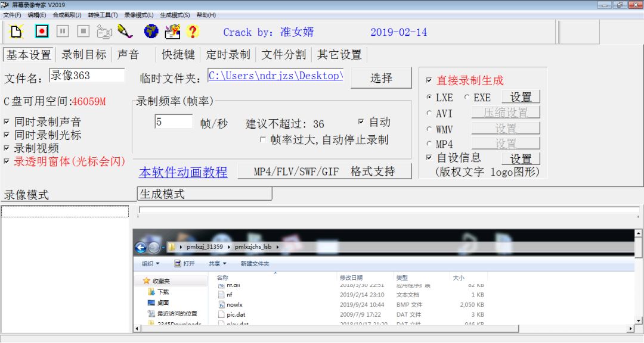This screenshot has width=644, height=343.
Task: Click the 收藏夹 star icon in preview
Action: 146,281
